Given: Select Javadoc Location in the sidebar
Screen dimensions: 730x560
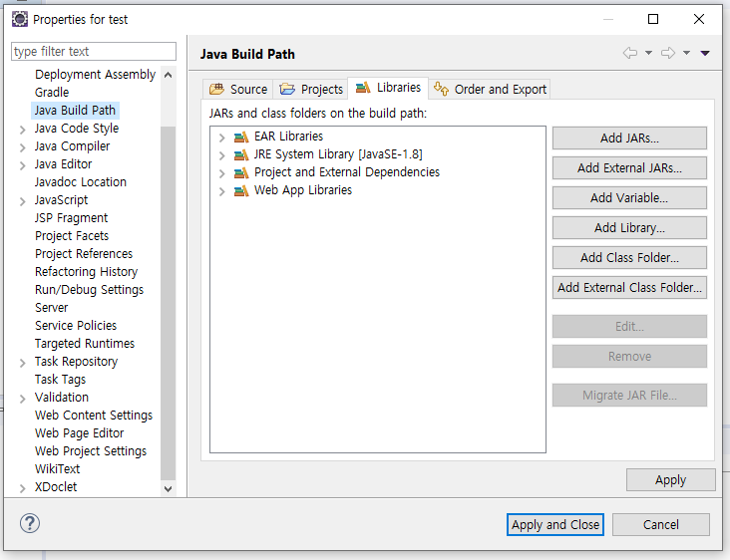Looking at the screenshot, I should [80, 182].
